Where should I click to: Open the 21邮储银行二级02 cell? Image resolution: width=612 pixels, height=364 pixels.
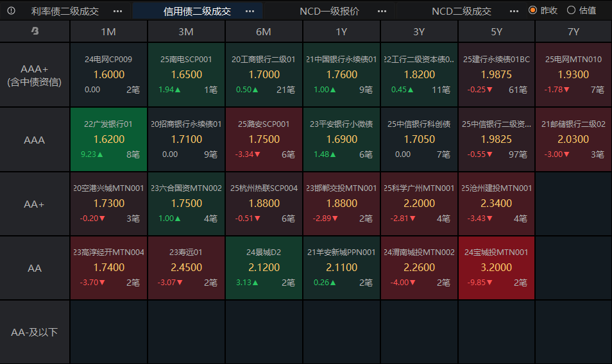[x=574, y=140]
